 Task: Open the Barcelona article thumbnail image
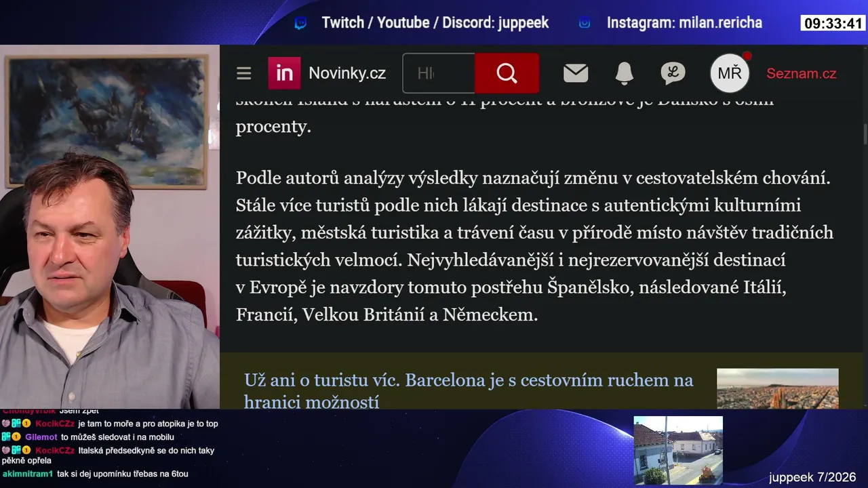click(x=778, y=388)
